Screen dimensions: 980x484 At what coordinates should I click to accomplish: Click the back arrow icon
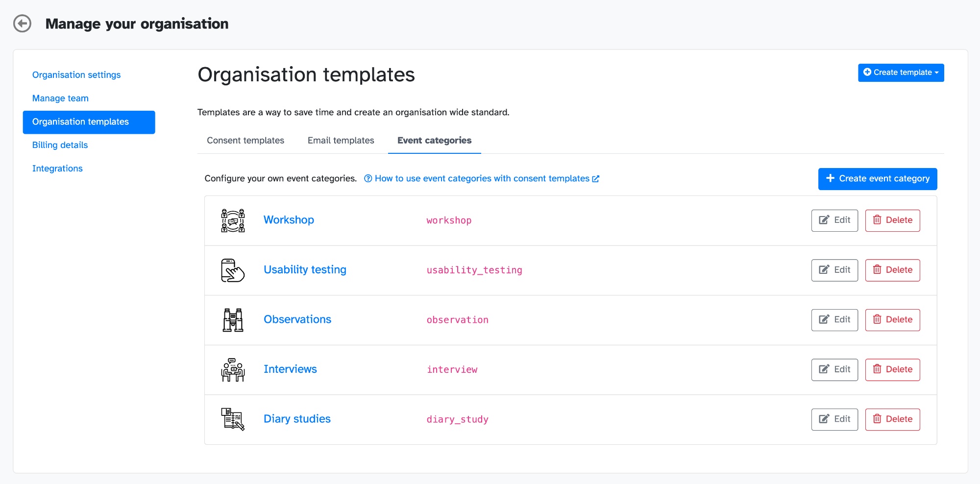tap(22, 24)
